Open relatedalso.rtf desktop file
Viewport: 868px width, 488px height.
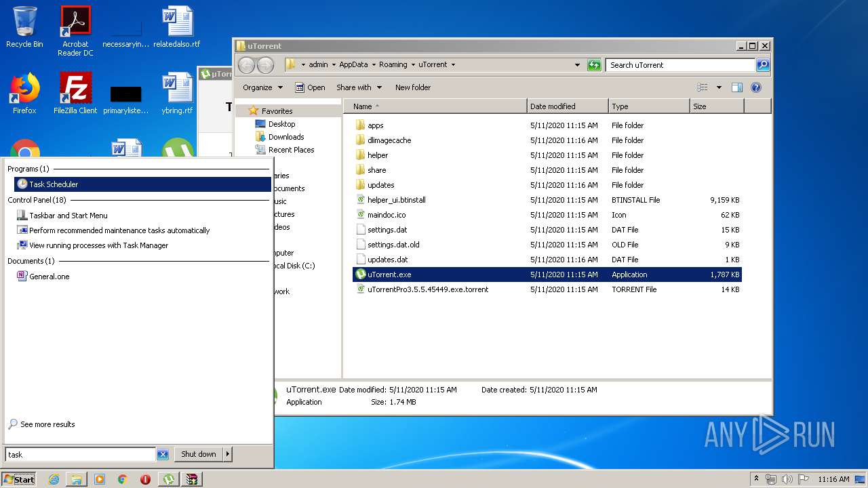tap(177, 27)
